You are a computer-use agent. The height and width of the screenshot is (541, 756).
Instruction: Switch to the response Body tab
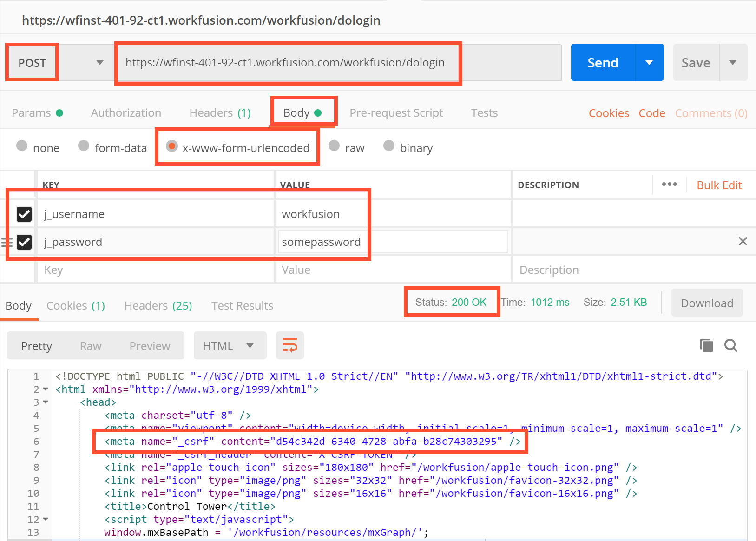pos(19,306)
